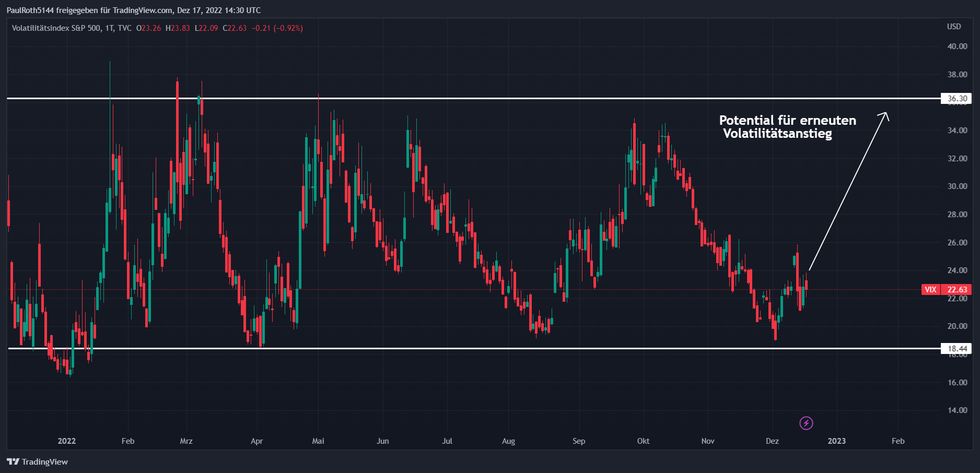The height and width of the screenshot is (473, 980).
Task: Click the 38.00 price axis label
Action: (957, 75)
